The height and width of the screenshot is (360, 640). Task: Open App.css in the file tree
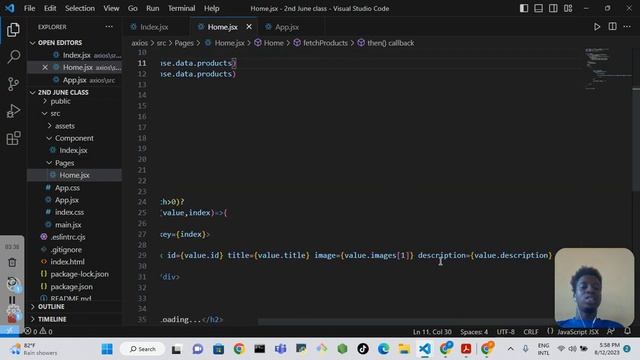click(67, 188)
